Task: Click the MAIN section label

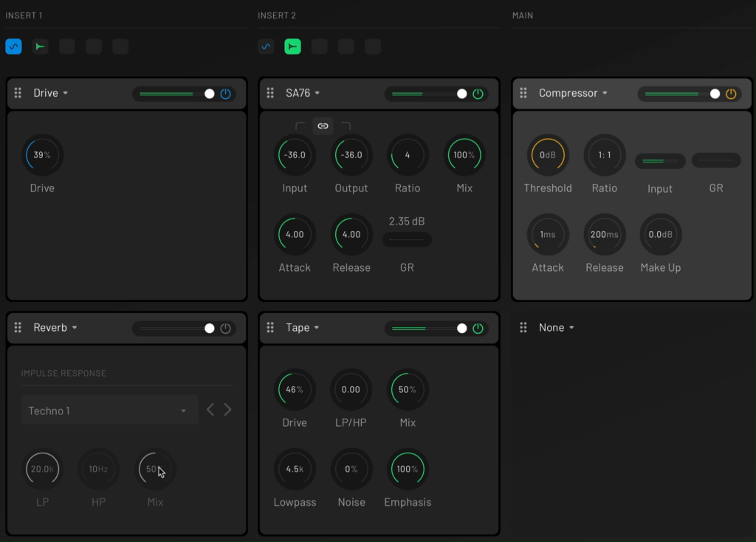Action: click(523, 16)
